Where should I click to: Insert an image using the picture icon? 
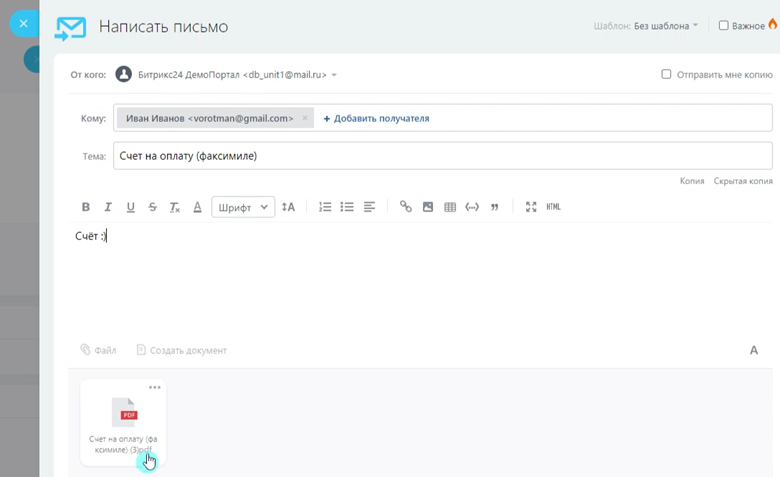(x=428, y=207)
